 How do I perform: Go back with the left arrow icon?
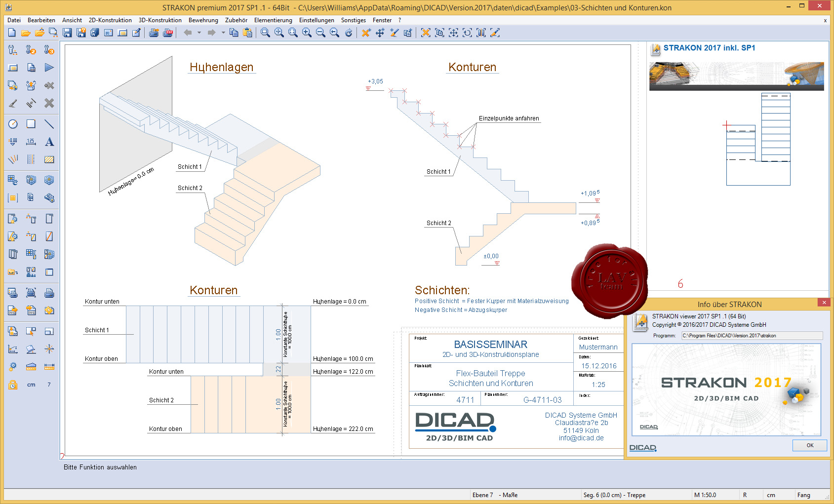tap(188, 33)
